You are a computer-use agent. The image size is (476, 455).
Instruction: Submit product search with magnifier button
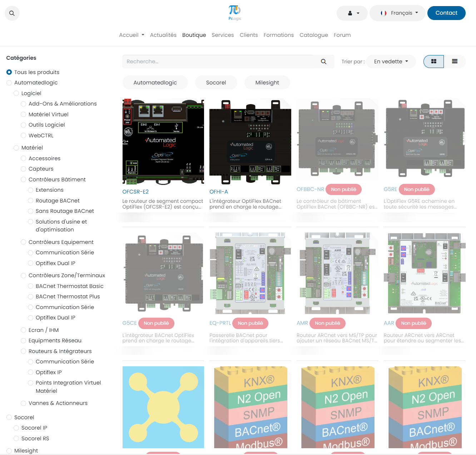pyautogui.click(x=323, y=62)
